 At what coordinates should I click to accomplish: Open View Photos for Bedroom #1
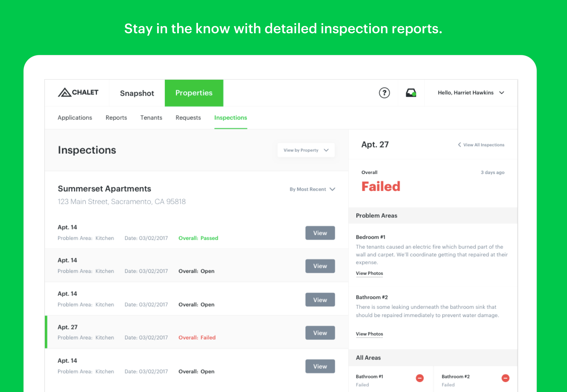[x=369, y=273]
